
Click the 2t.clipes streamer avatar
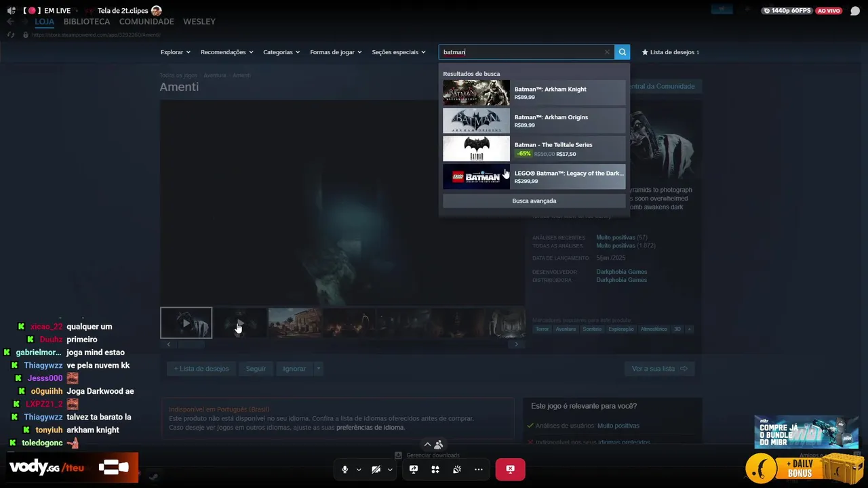157,11
